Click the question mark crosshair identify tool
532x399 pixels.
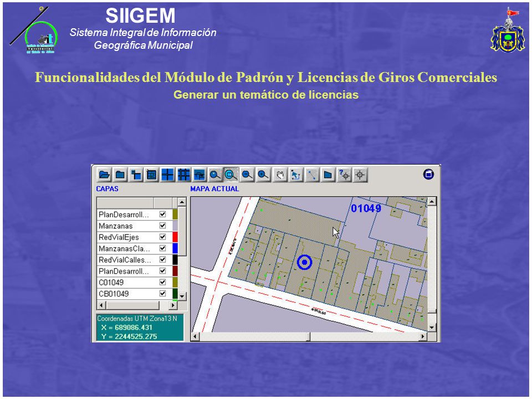344,175
